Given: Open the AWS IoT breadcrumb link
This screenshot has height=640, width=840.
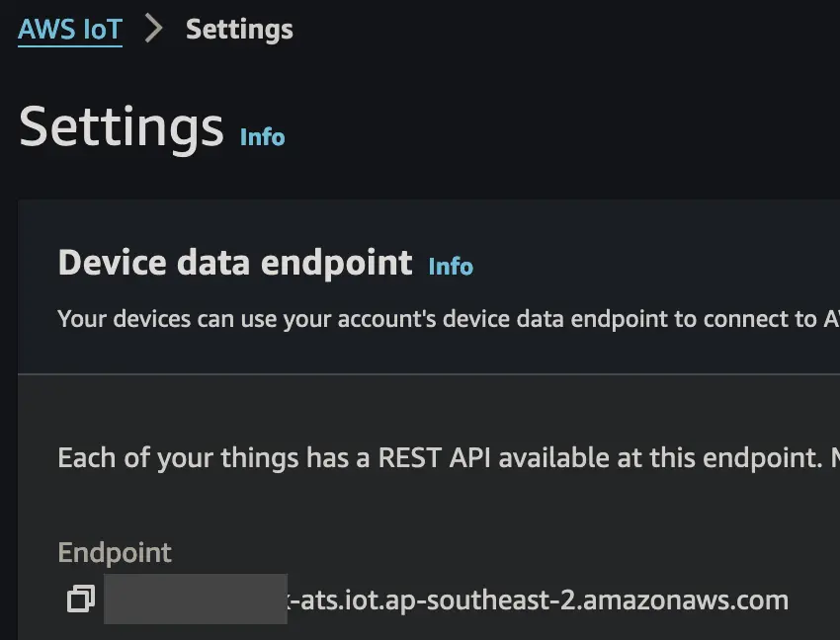Looking at the screenshot, I should 70,30.
